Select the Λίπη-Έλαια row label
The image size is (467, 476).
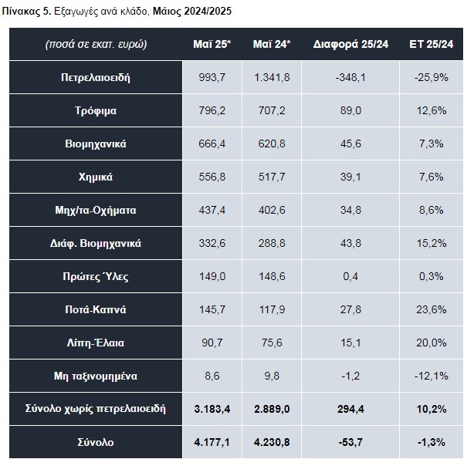pos(96,343)
